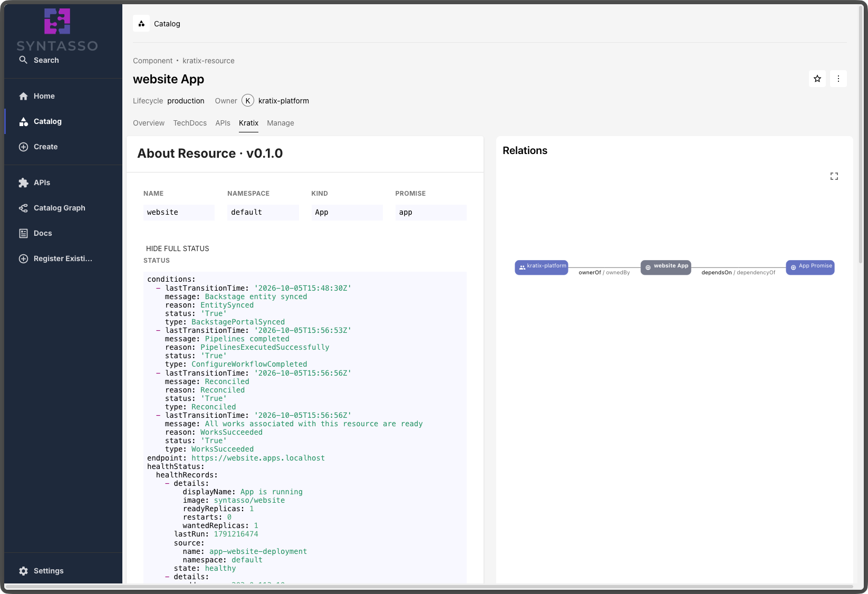Click the Catalog Graph icon
The height and width of the screenshot is (594, 868).
23,208
